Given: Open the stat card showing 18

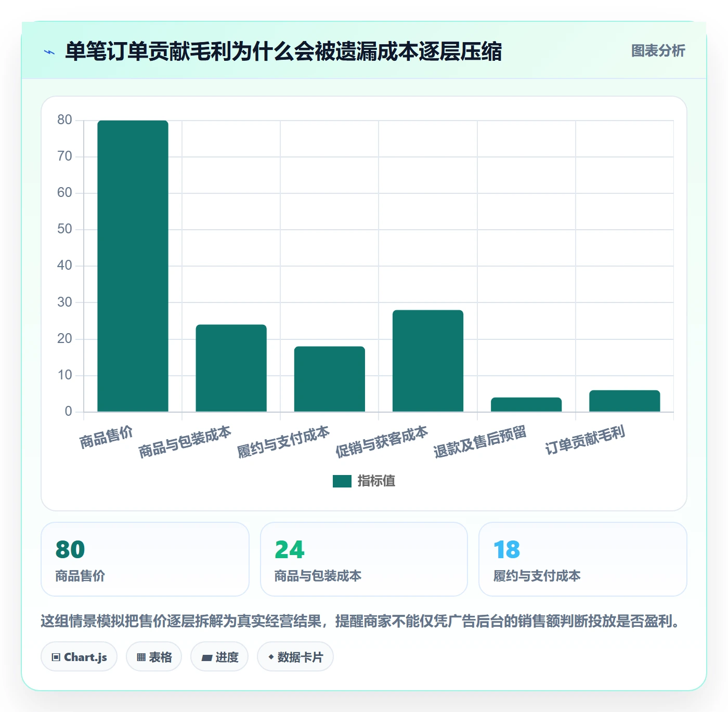Looking at the screenshot, I should pyautogui.click(x=583, y=559).
